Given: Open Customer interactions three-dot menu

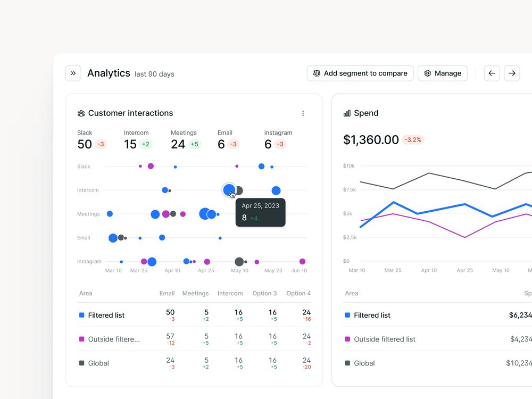Looking at the screenshot, I should click(303, 113).
